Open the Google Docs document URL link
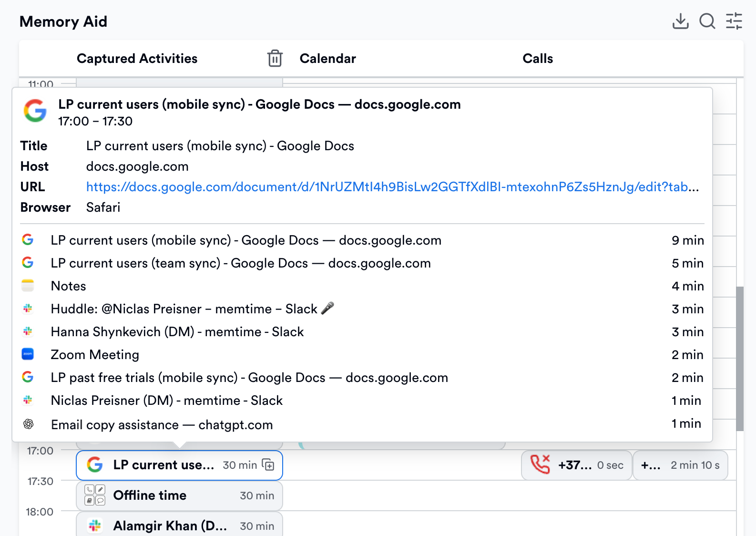This screenshot has height=536, width=756. coord(392,187)
